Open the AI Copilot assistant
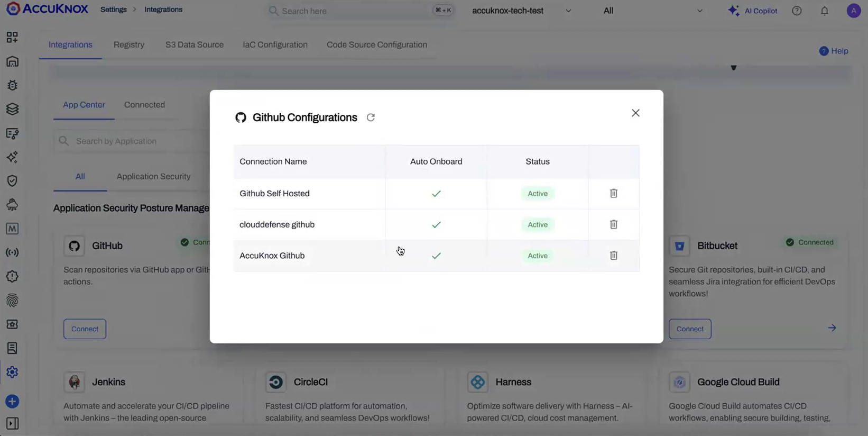This screenshot has height=436, width=868. (x=752, y=11)
